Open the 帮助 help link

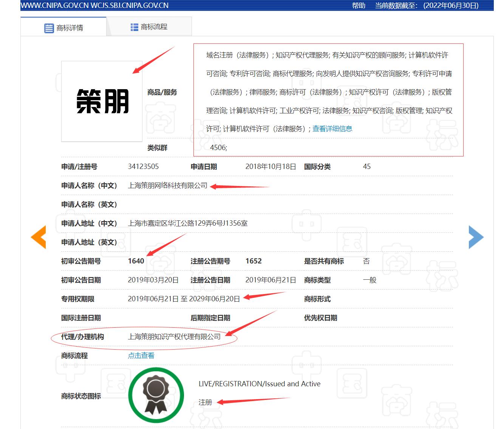pyautogui.click(x=359, y=5)
